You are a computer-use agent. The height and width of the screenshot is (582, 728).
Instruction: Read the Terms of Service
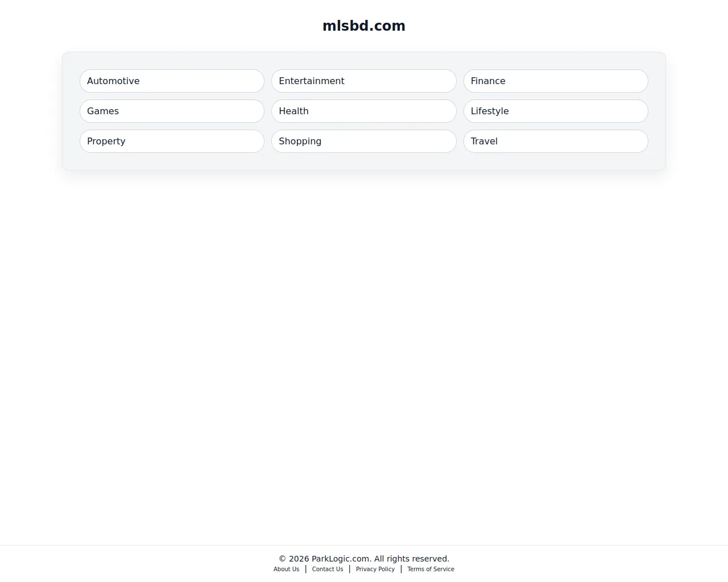click(x=431, y=569)
